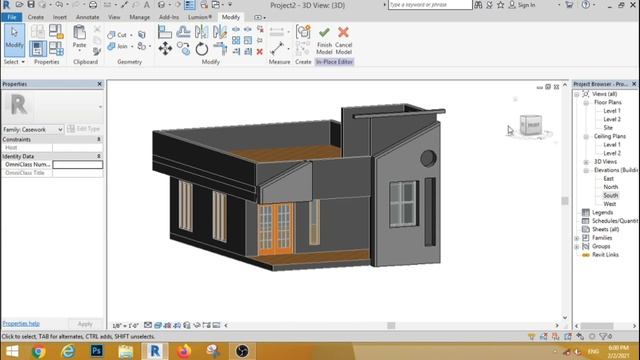
Task: Activate the Align tool
Action: (x=165, y=32)
